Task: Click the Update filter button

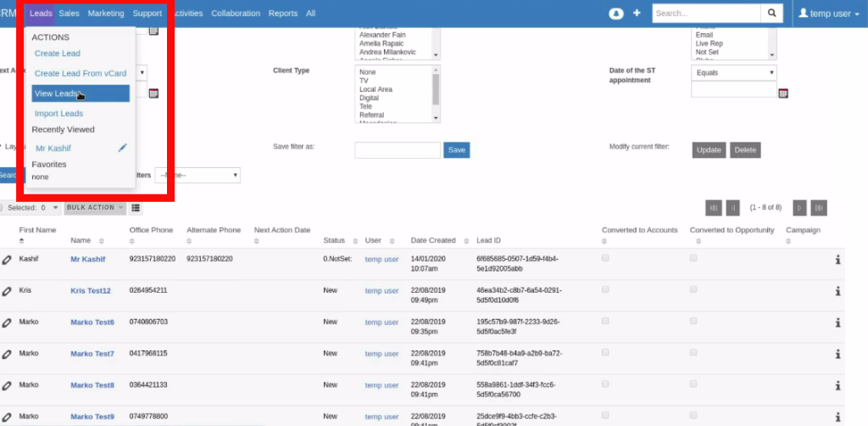Action: (x=709, y=150)
